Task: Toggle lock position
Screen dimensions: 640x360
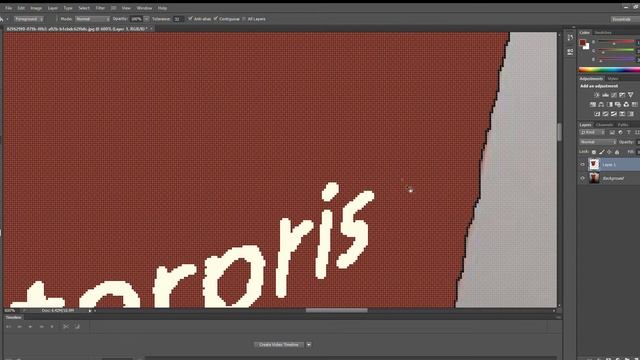Action: coord(609,152)
